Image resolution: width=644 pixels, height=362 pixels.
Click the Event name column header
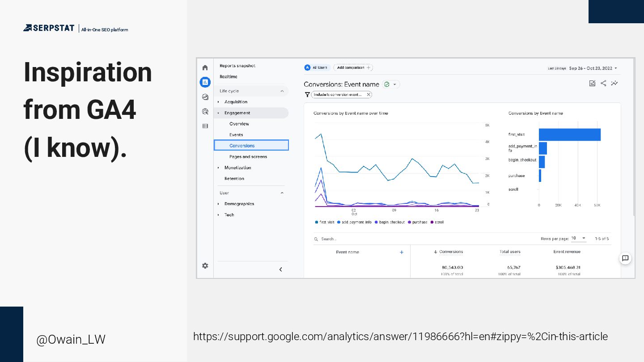(347, 252)
